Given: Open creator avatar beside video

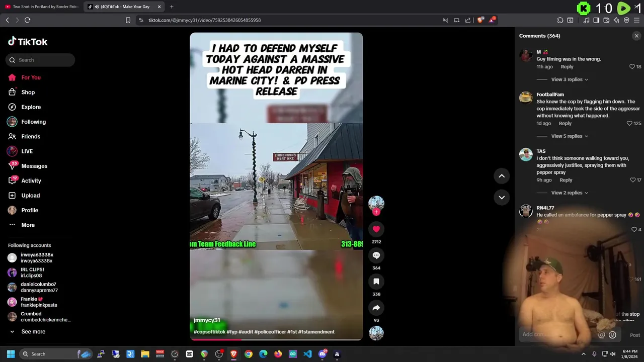Looking at the screenshot, I should tap(376, 203).
